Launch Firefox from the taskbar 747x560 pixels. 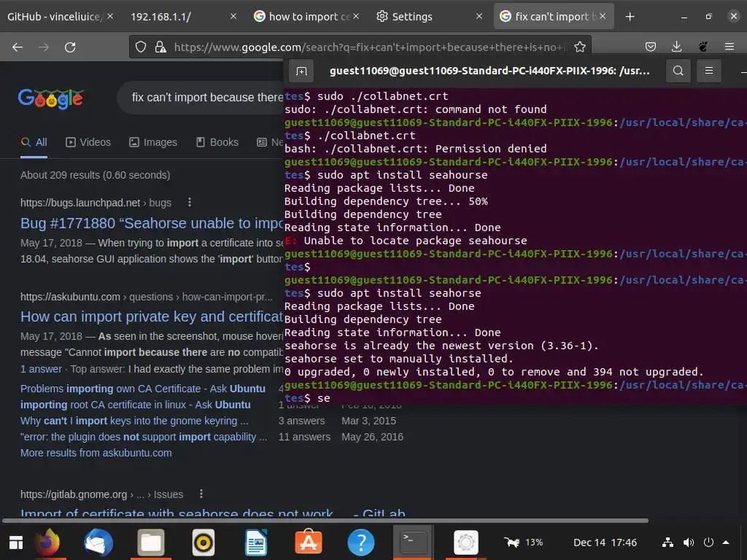pos(47,542)
